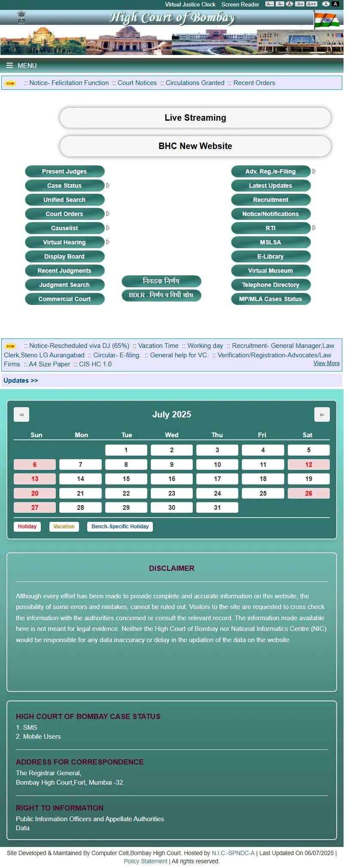The height and width of the screenshot is (868, 350).
Task: Open Court Notices link
Action: (x=137, y=83)
